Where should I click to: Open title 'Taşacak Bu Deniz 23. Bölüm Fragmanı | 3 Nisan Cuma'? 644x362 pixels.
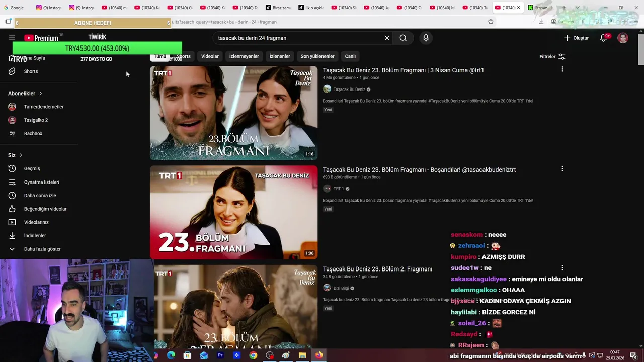tap(403, 70)
